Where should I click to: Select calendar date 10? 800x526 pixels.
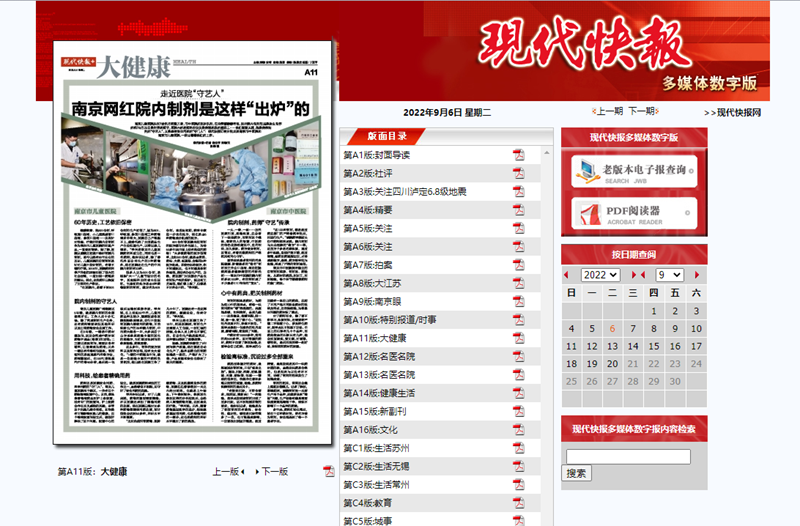(x=696, y=329)
